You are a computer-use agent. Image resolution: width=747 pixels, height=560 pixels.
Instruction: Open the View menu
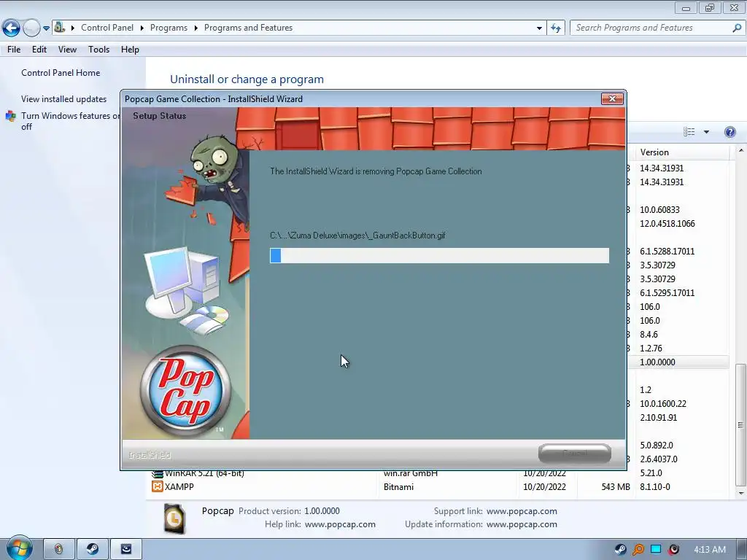pyautogui.click(x=67, y=50)
